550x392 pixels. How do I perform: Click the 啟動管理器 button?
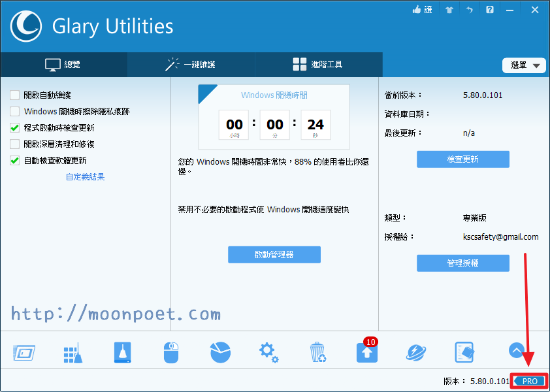[x=274, y=255]
